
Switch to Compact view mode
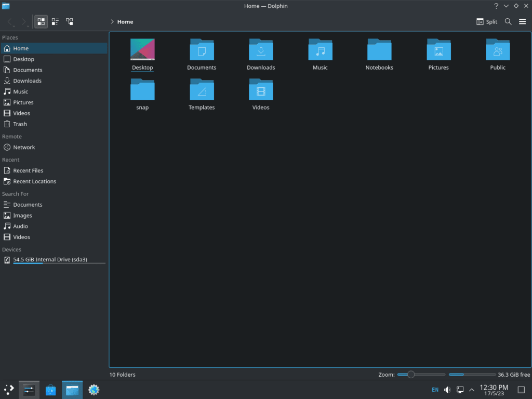pyautogui.click(x=56, y=21)
